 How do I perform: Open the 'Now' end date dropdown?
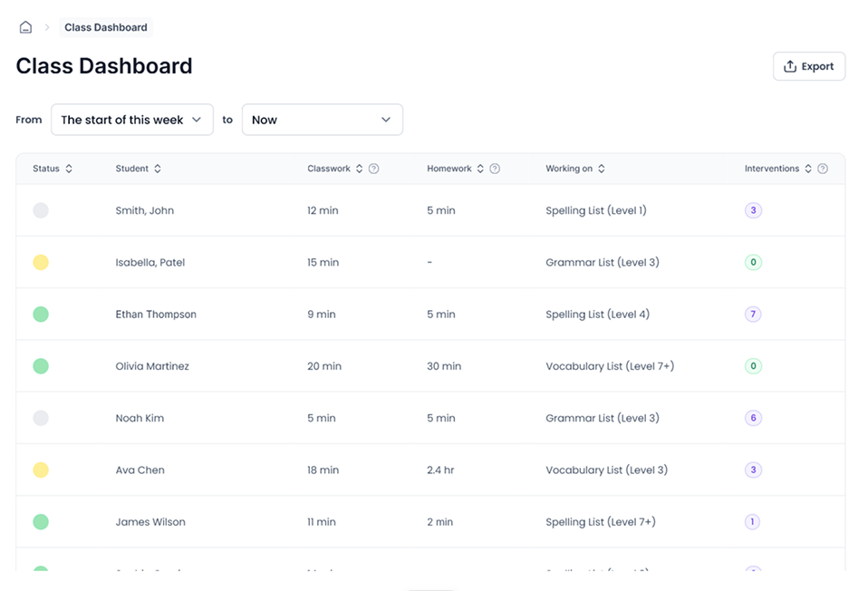pyautogui.click(x=323, y=120)
